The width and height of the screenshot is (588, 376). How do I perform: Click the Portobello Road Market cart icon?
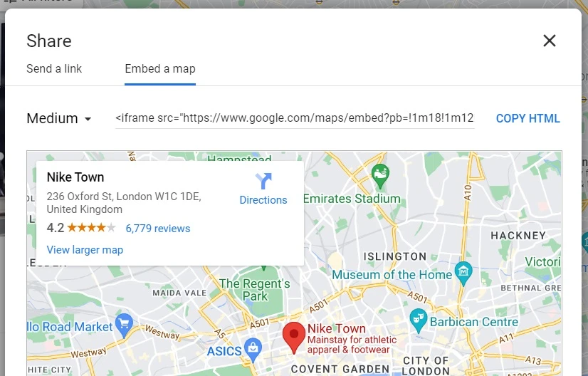(x=124, y=325)
